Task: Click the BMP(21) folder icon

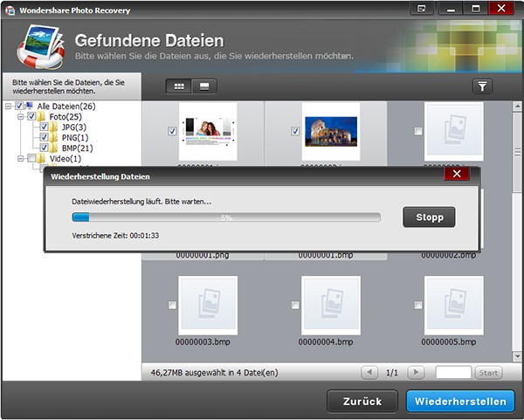Action: (x=55, y=148)
